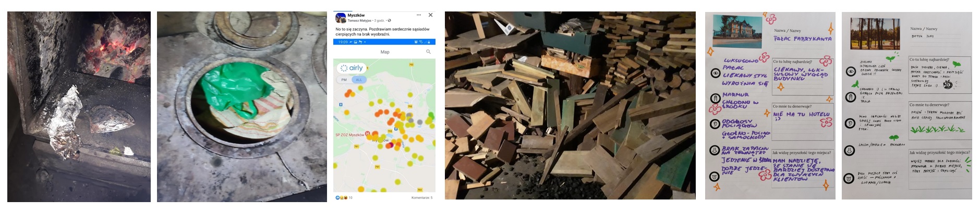Open Komentarze: 5 comments link
Image resolution: width=980 pixels, height=212 pixels.
tap(422, 198)
